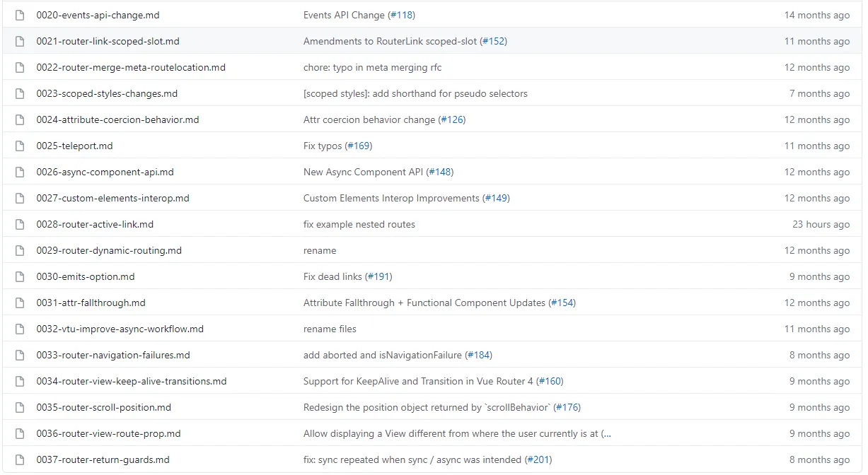This screenshot has width=868, height=475.
Task: Open commit message 'rename files'
Action: tap(330, 329)
